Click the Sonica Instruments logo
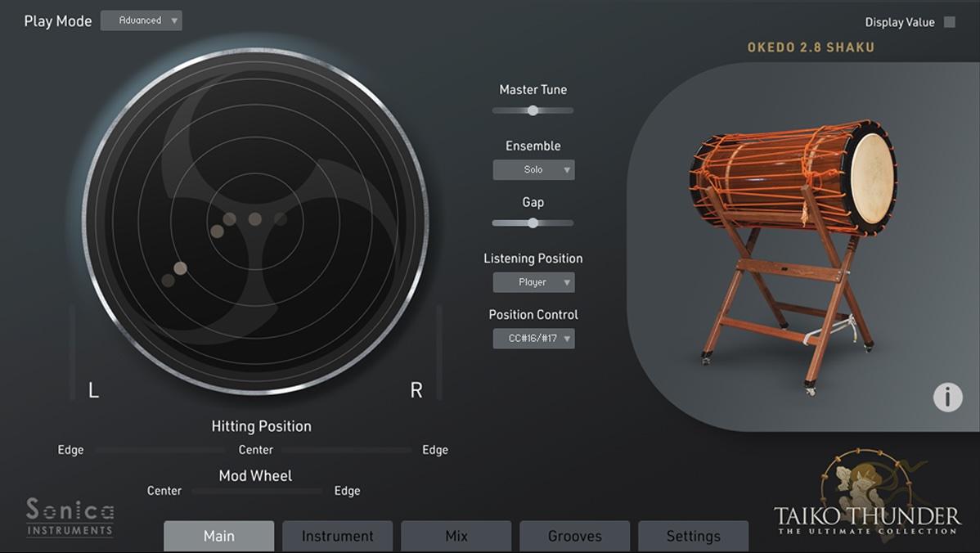 click(70, 517)
